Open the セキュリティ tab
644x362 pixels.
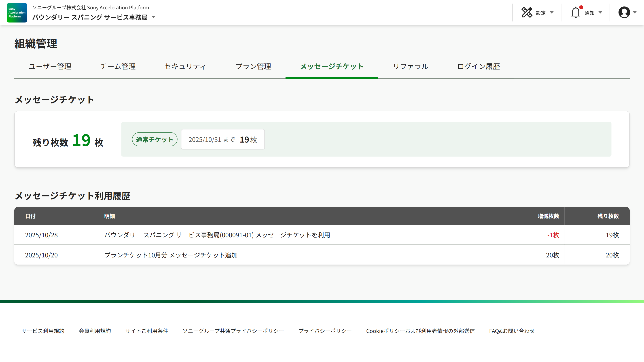pyautogui.click(x=185, y=66)
